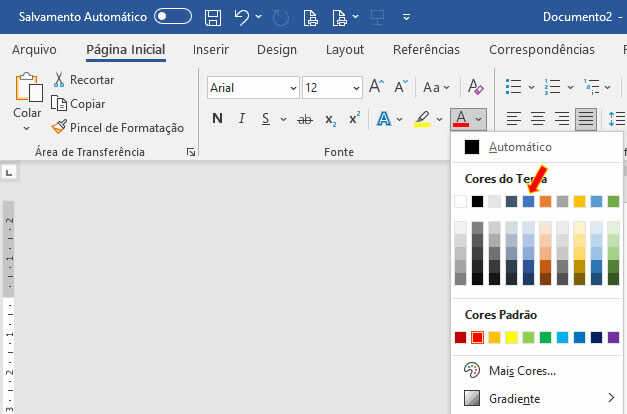This screenshot has height=414, width=627.
Task: Open the font size 12 dropdown
Action: pos(356,88)
